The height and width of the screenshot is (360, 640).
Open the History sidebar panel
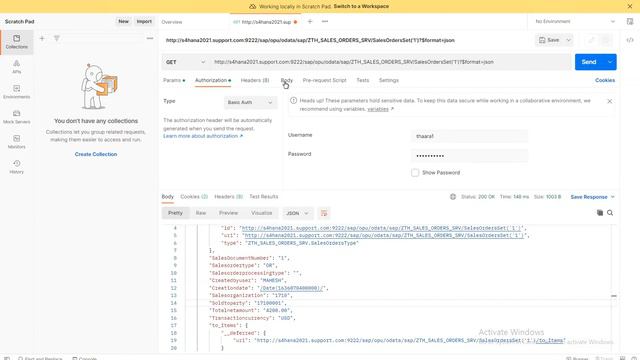tap(16, 167)
